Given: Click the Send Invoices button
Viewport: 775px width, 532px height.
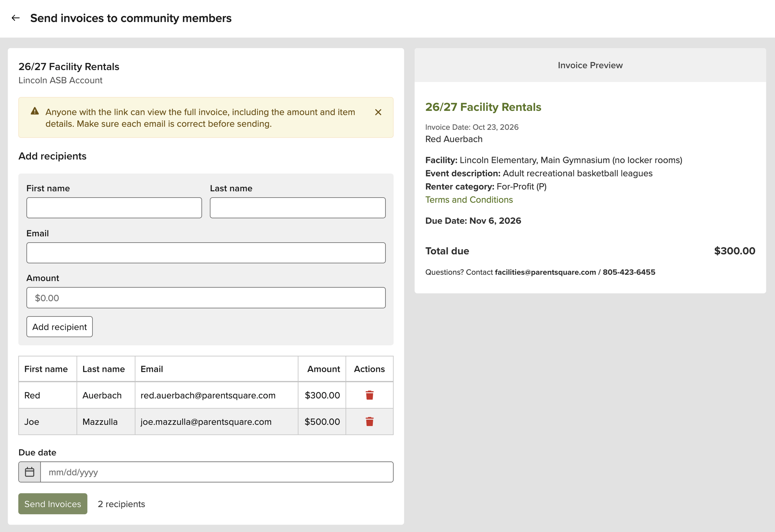Looking at the screenshot, I should [53, 504].
